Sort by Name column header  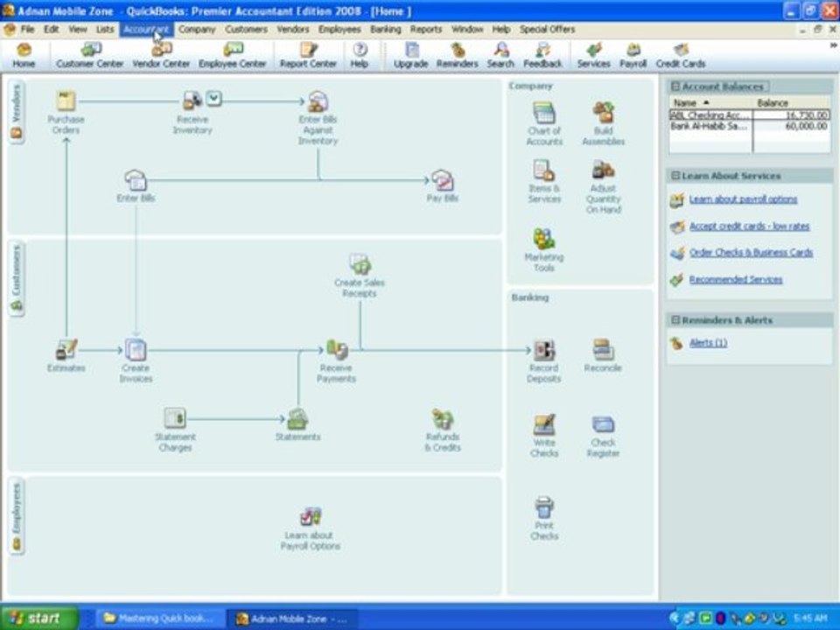pyautogui.click(x=710, y=102)
